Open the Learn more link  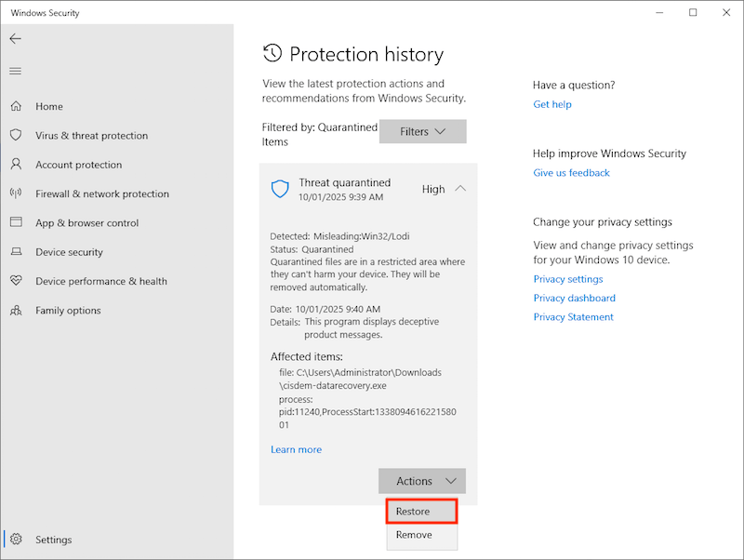tap(296, 449)
